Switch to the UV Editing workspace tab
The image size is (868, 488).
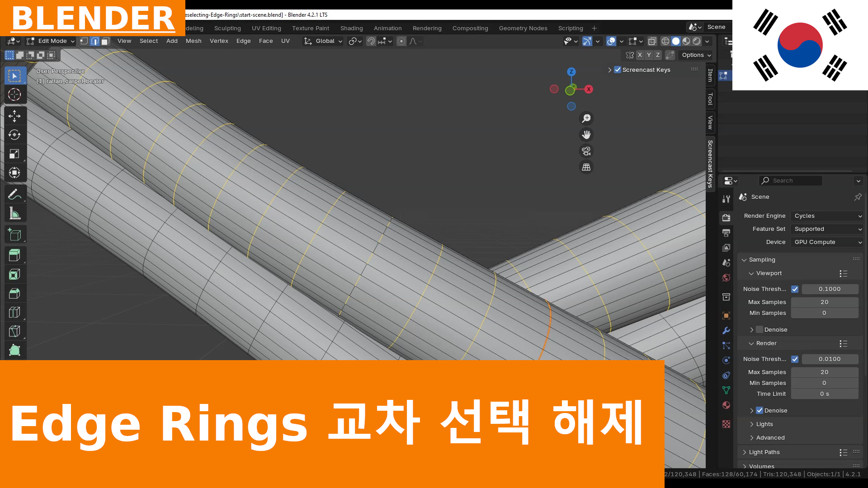pos(266,28)
